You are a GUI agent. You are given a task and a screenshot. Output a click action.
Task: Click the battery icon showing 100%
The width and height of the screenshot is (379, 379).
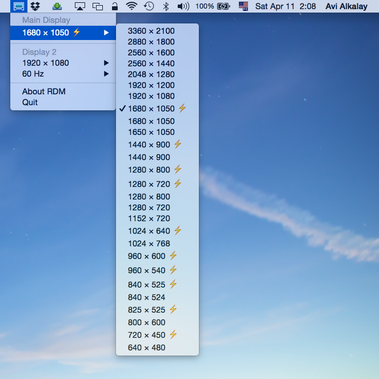(223, 6)
